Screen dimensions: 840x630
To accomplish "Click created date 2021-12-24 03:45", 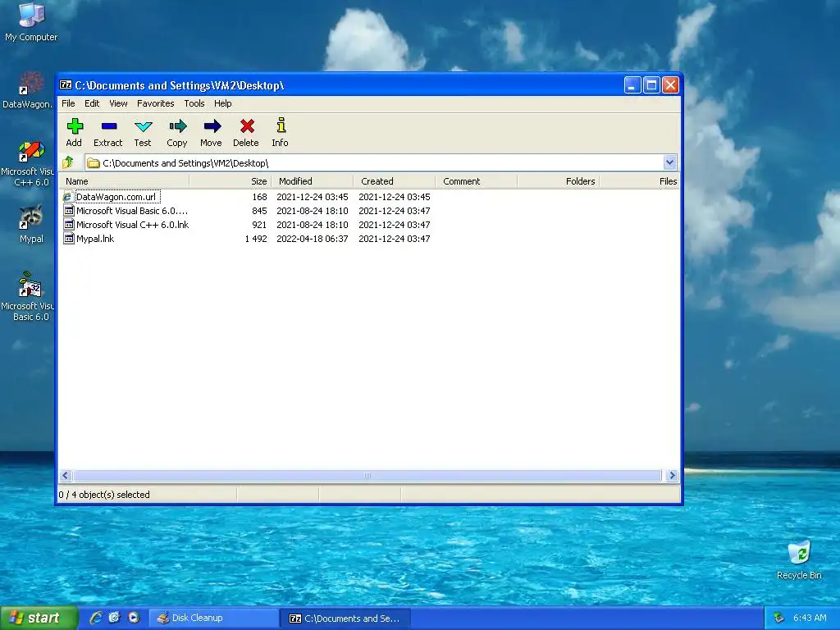I will click(395, 197).
